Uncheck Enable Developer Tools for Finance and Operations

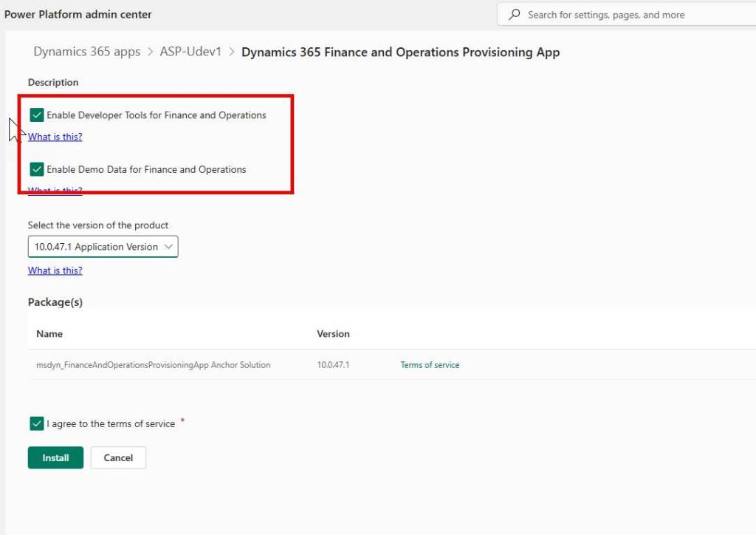[37, 115]
